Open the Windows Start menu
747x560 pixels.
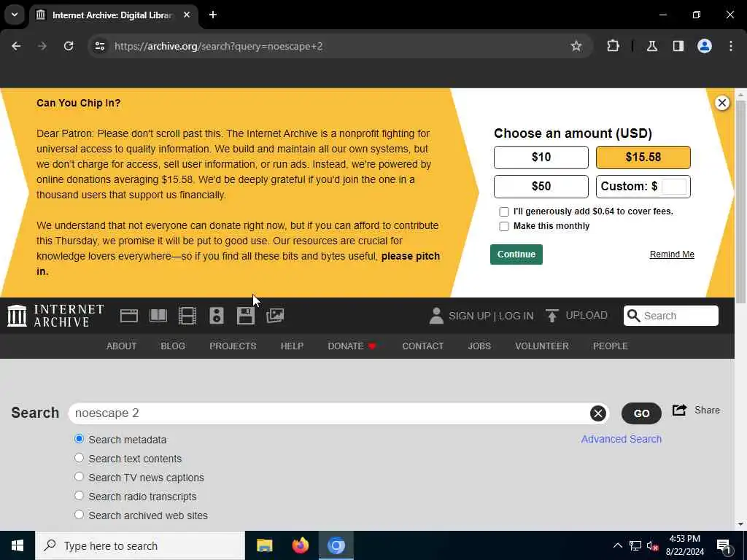[18, 545]
